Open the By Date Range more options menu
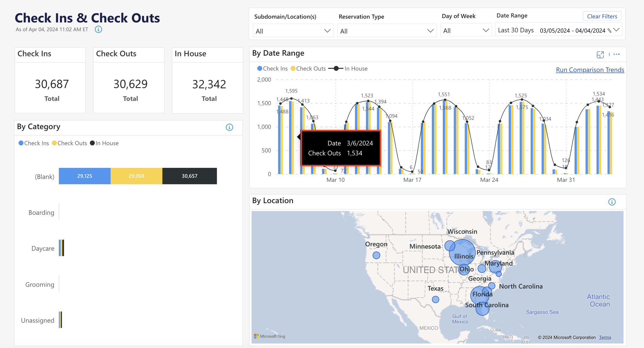This screenshot has width=644, height=348. click(x=616, y=54)
